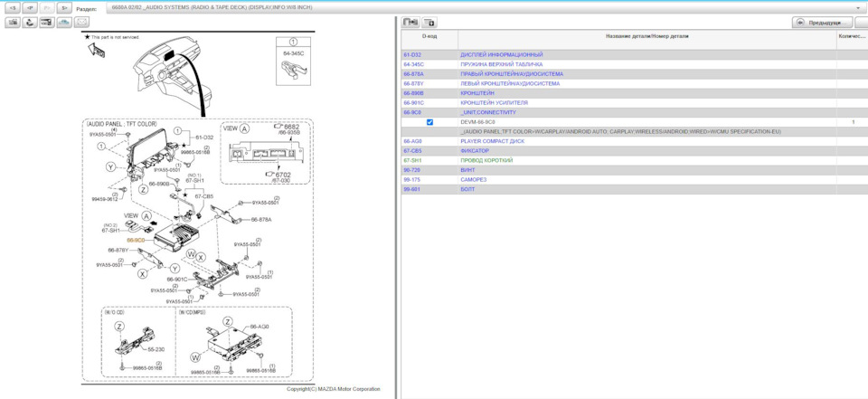Open 'PLAYER COMPACT ДИСК' part link
This screenshot has height=399, width=868.
coord(492,141)
